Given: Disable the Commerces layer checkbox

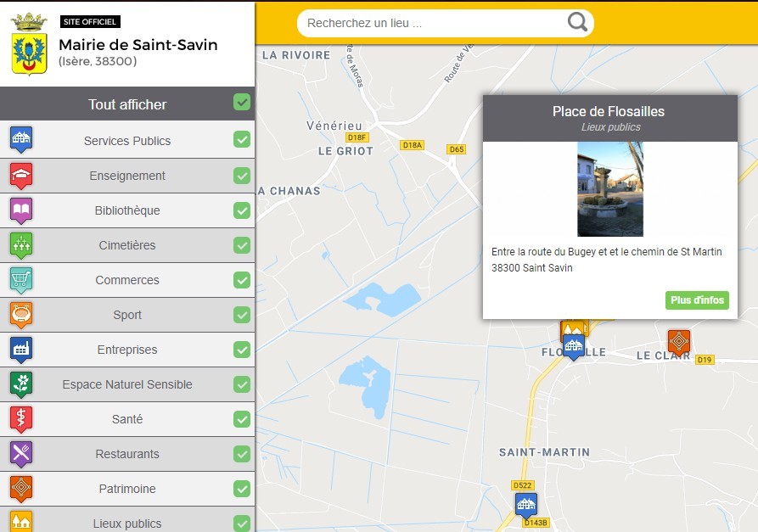Looking at the screenshot, I should tap(242, 280).
